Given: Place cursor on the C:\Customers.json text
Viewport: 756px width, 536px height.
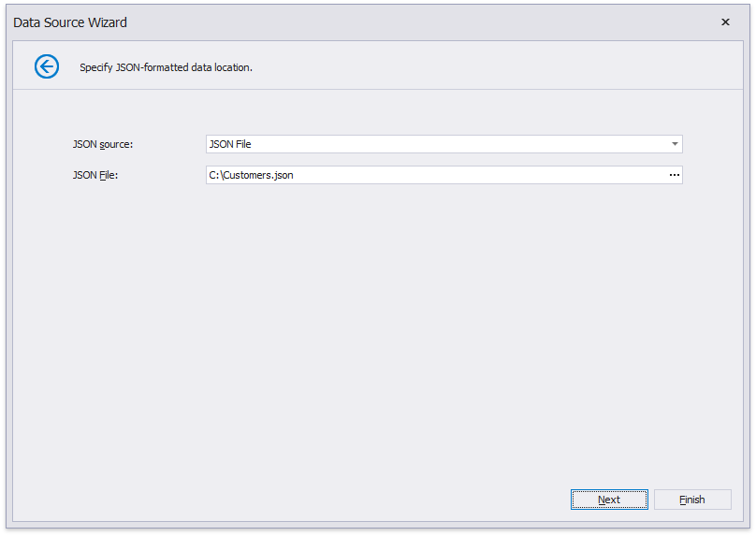Looking at the screenshot, I should click(x=251, y=175).
